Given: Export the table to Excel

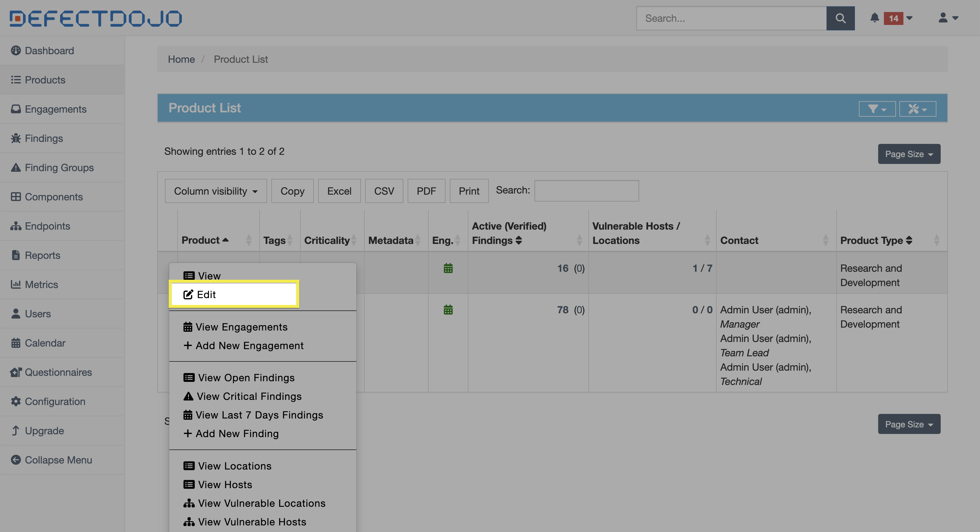Looking at the screenshot, I should (339, 191).
